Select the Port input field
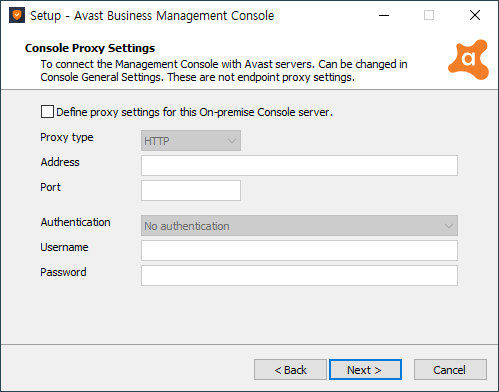 tap(191, 190)
